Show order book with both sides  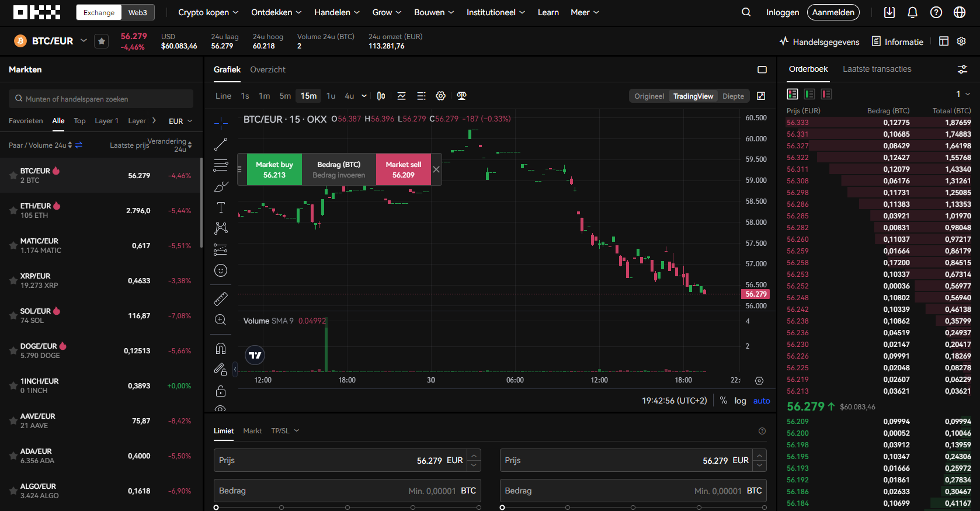(x=793, y=94)
